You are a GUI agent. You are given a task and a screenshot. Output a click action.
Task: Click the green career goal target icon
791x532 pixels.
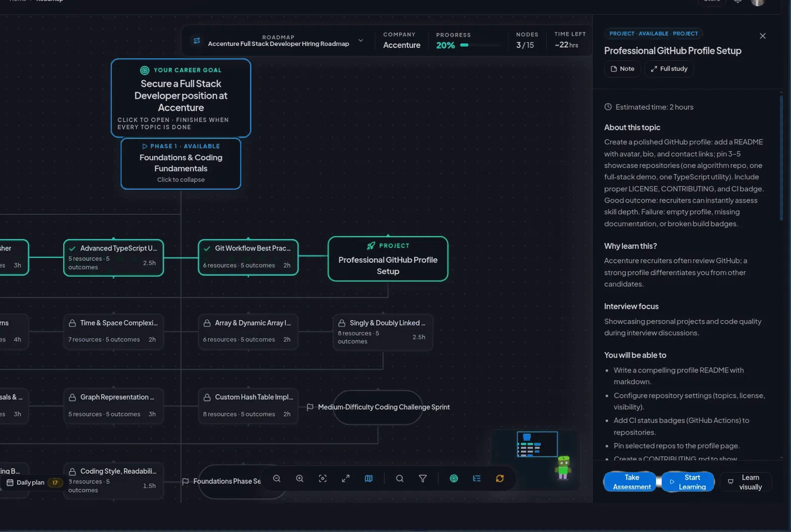pos(454,479)
